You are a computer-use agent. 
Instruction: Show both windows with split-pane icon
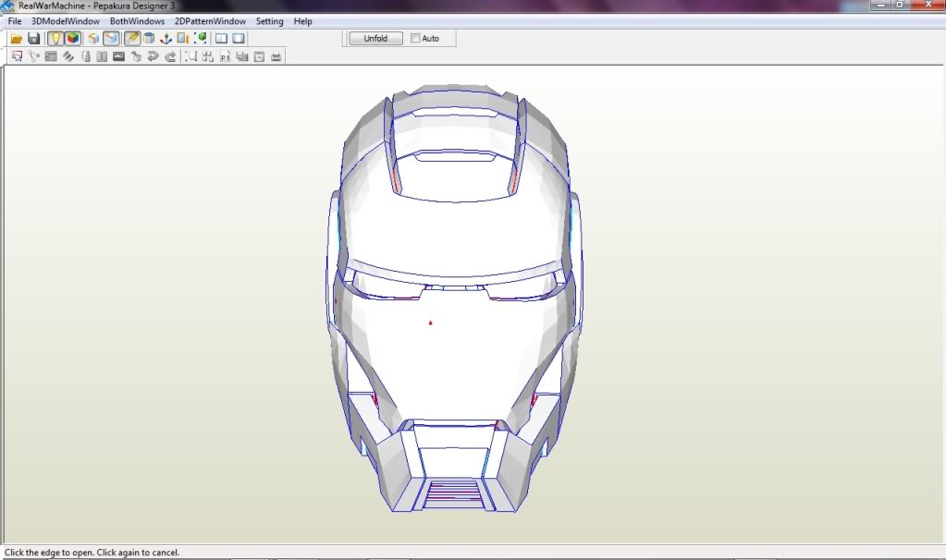(221, 39)
